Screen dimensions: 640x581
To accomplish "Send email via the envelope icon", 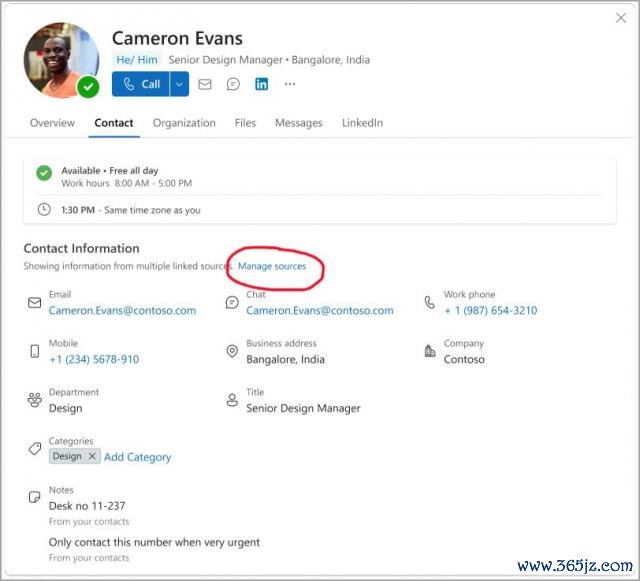I will (x=205, y=84).
